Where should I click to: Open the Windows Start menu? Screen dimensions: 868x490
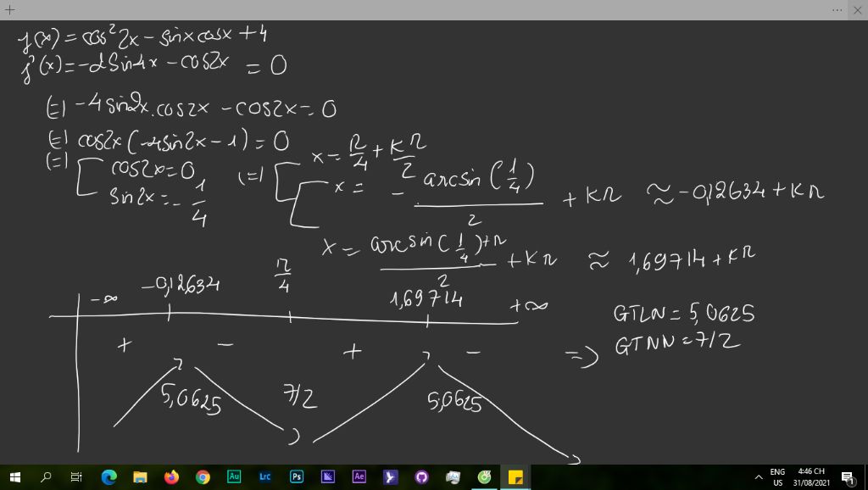15,476
